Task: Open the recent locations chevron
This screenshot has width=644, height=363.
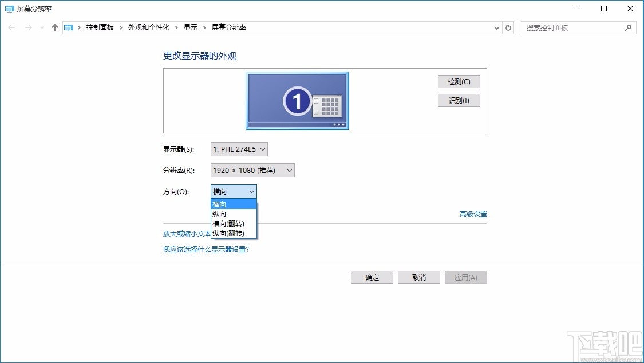Action: click(x=42, y=28)
